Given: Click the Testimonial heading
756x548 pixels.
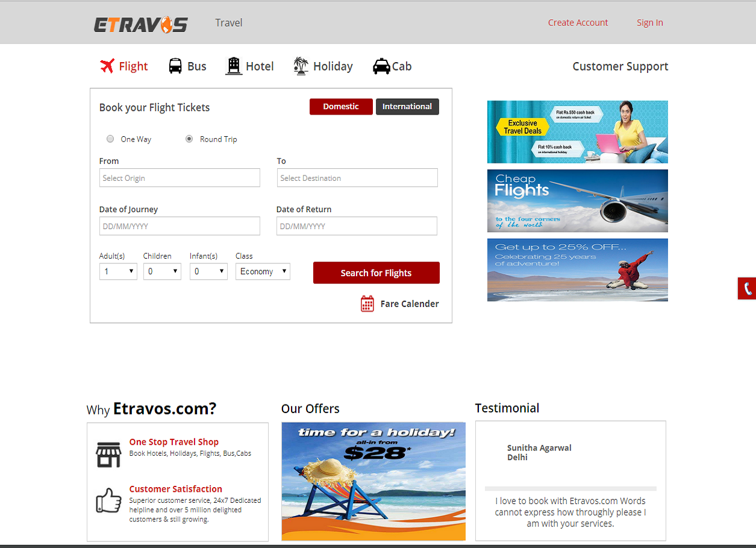Looking at the screenshot, I should [x=507, y=408].
